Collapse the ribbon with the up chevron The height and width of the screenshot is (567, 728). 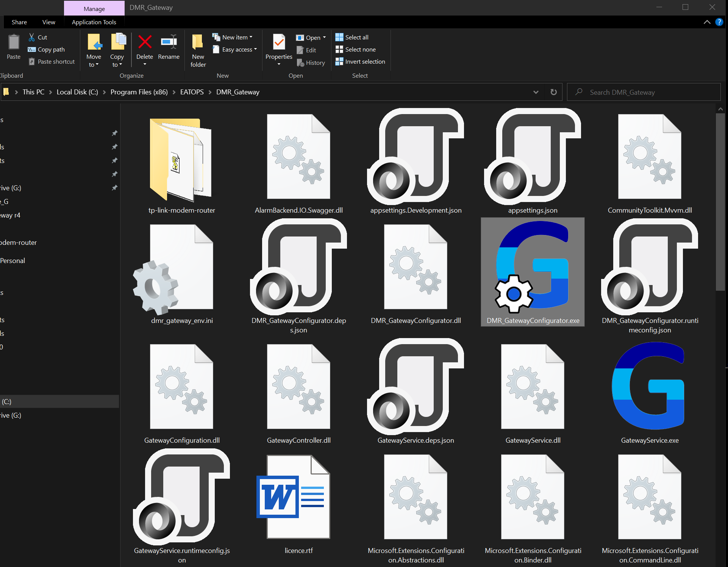tap(707, 22)
